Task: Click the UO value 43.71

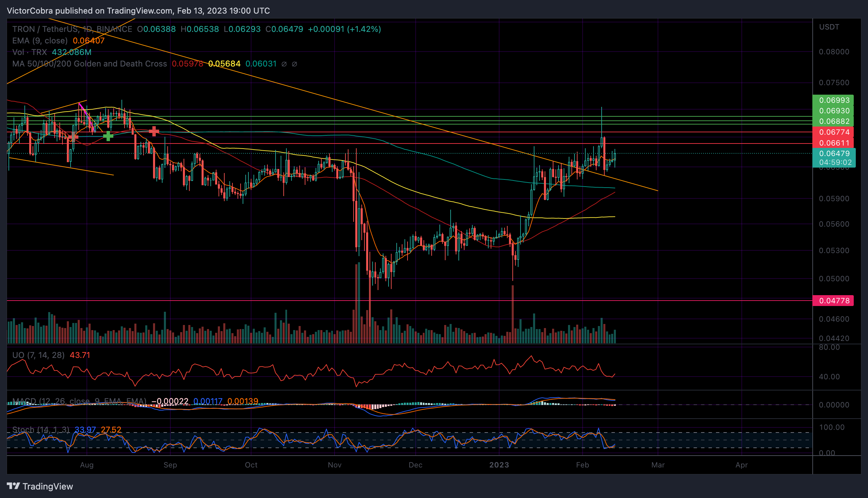Action: (x=80, y=355)
